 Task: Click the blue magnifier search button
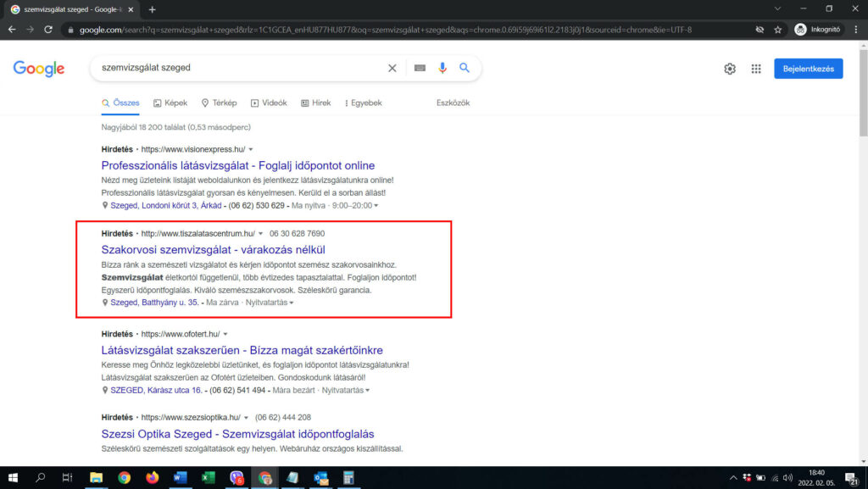coord(465,68)
